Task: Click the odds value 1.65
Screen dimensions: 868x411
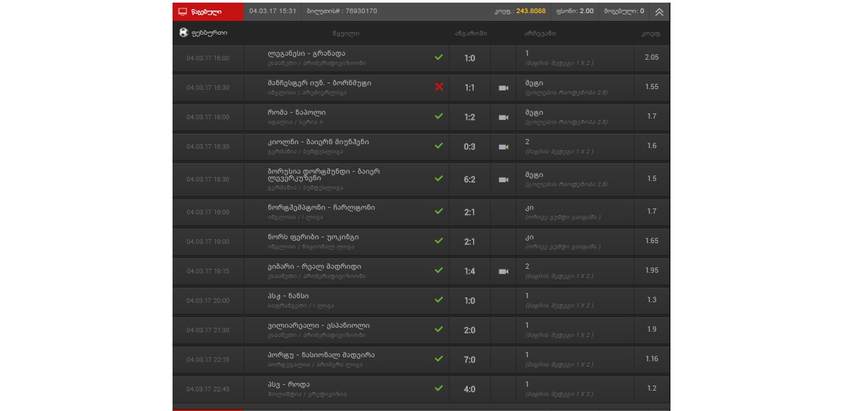Action: tap(651, 241)
